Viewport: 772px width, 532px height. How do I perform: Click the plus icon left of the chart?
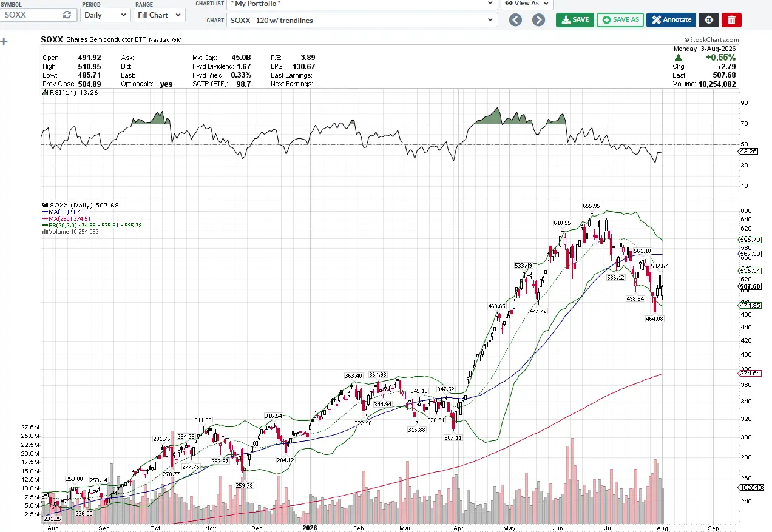4,42
